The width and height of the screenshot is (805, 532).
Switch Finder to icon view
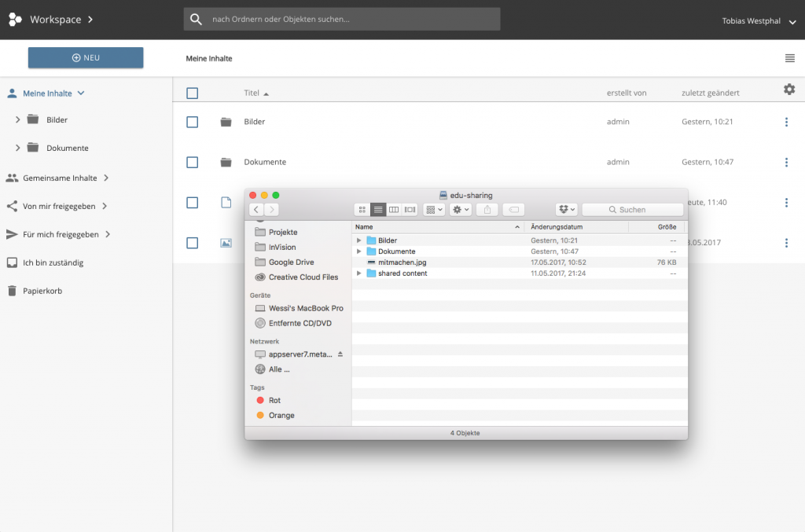pos(362,209)
